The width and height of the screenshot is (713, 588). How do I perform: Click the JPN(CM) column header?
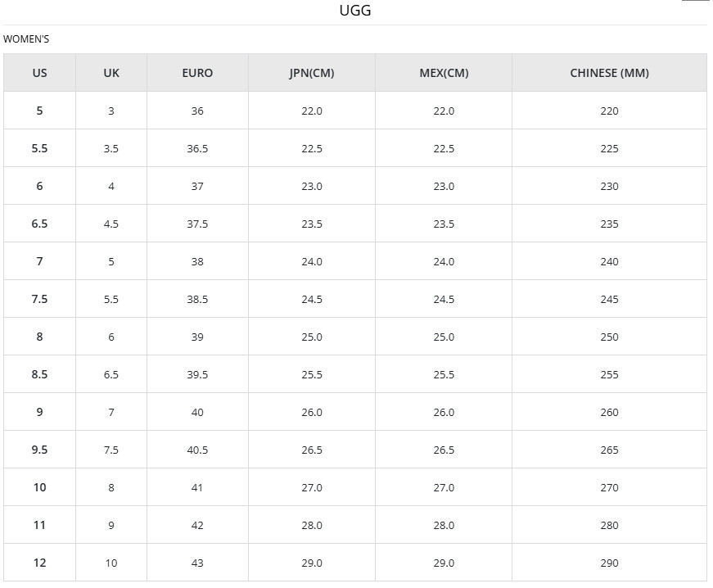point(312,73)
